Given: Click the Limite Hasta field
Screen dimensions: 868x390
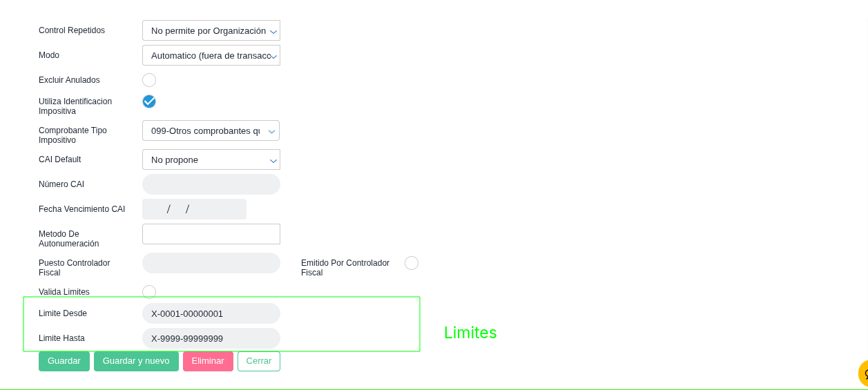Looking at the screenshot, I should 211,338.
